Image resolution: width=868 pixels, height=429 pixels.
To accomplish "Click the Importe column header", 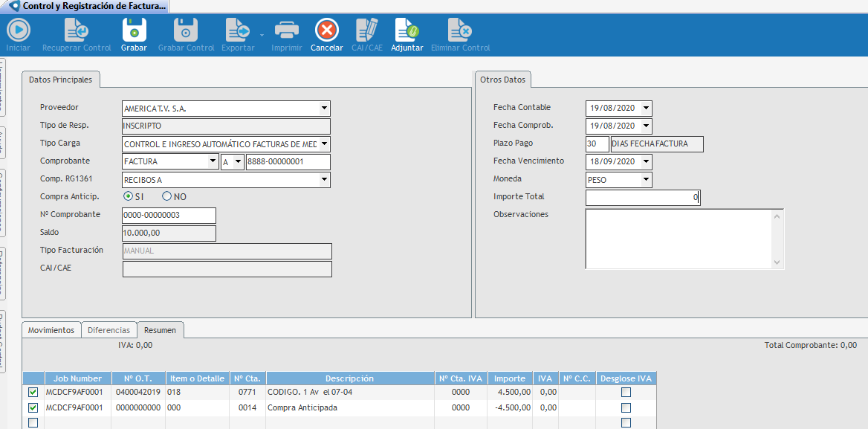I will click(x=509, y=378).
